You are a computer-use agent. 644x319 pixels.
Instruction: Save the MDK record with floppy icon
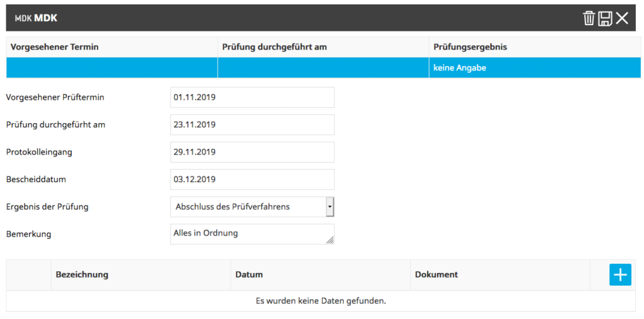click(605, 18)
